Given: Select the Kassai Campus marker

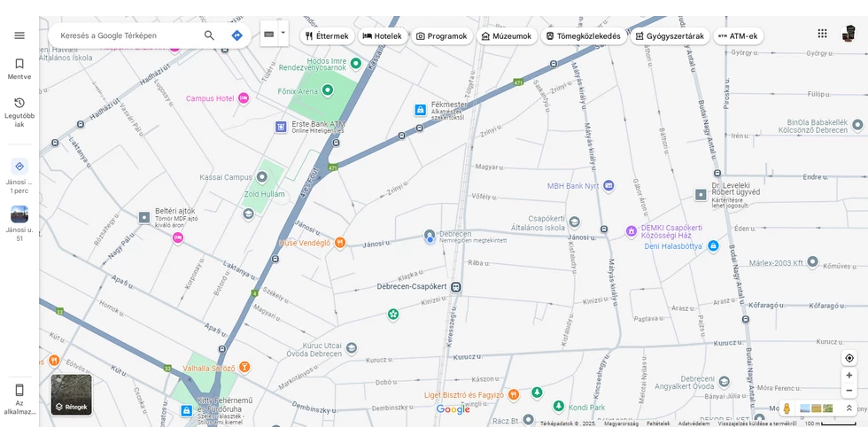Looking at the screenshot, I should click(x=262, y=177).
